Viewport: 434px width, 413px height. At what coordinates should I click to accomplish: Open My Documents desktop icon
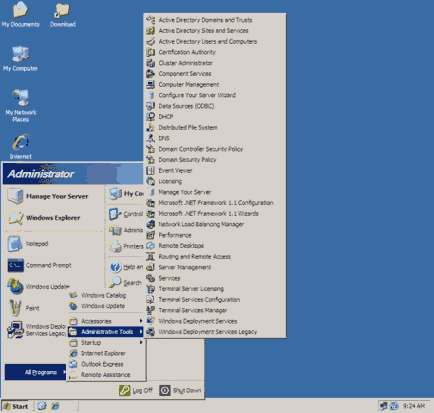tap(20, 15)
